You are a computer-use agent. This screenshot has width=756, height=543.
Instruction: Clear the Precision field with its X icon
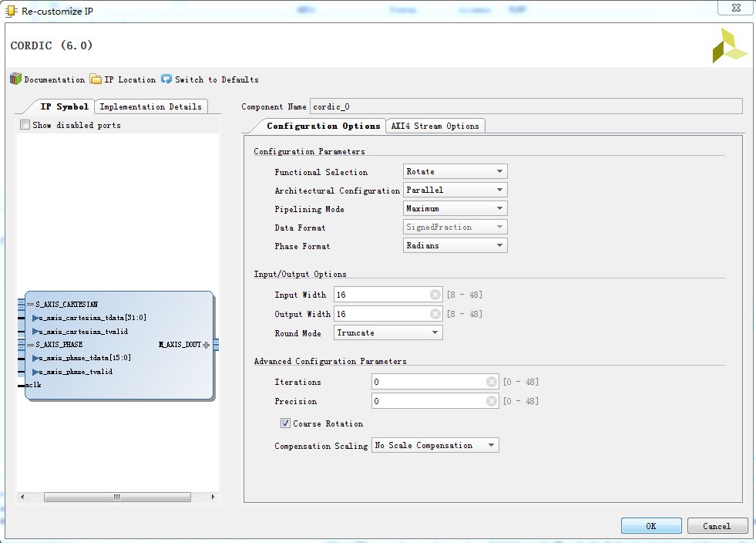492,401
